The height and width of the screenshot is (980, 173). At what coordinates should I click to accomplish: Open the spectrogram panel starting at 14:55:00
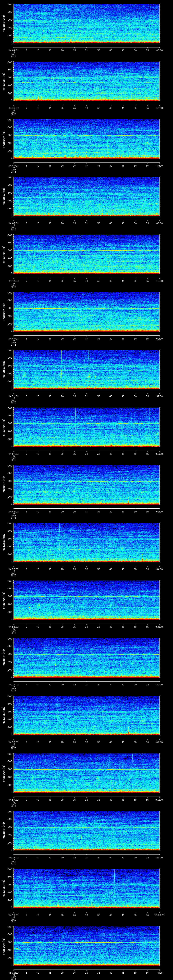coord(86,658)
